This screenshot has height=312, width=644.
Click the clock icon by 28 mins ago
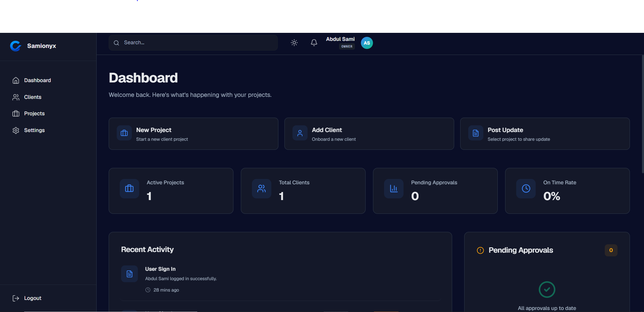tap(148, 290)
